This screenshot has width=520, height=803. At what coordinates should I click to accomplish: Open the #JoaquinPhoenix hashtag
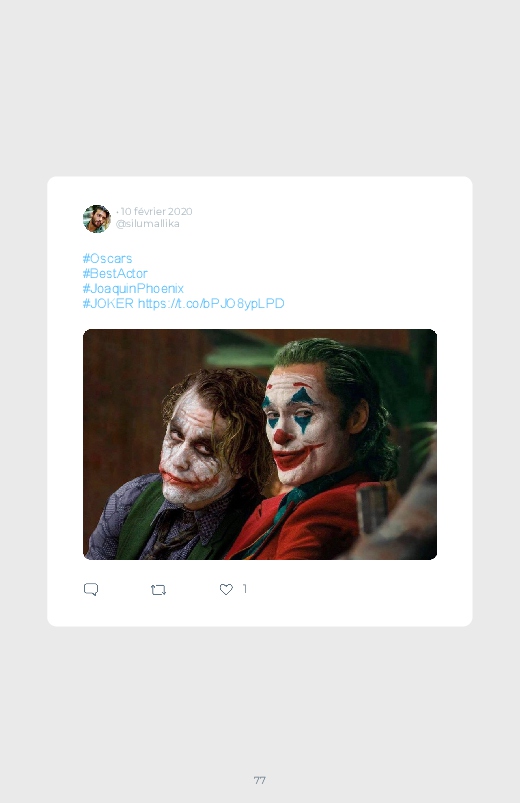[x=133, y=288]
